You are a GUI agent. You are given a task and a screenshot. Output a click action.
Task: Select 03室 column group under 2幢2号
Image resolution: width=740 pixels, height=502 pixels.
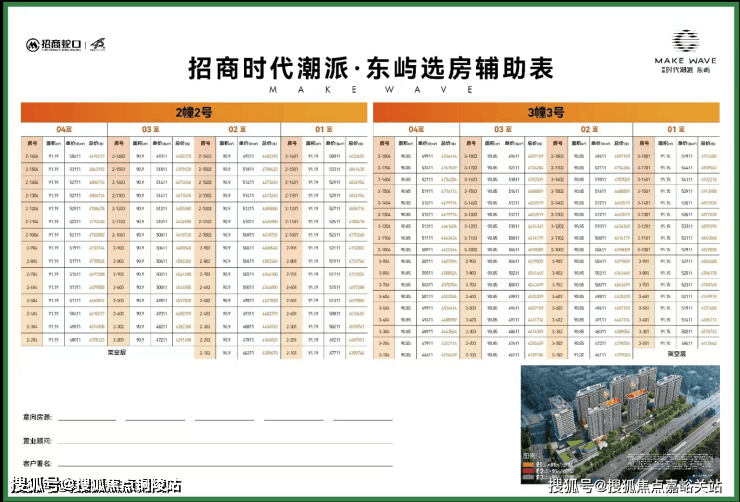point(151,129)
